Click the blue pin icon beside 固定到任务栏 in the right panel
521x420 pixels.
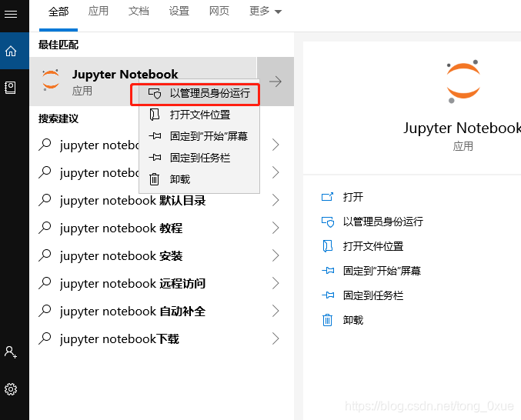[328, 295]
